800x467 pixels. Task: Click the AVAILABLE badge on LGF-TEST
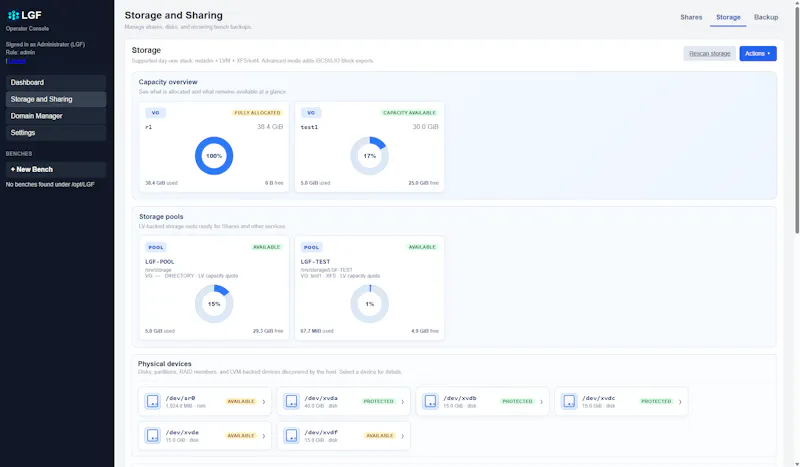coord(422,247)
